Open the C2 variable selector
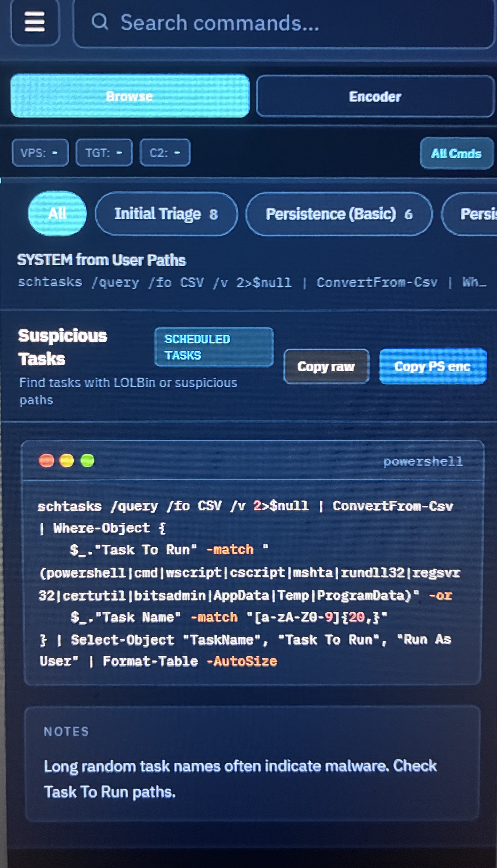 coord(165,153)
